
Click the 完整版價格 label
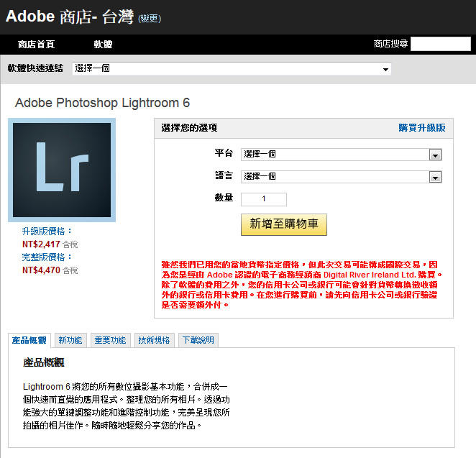(47, 257)
